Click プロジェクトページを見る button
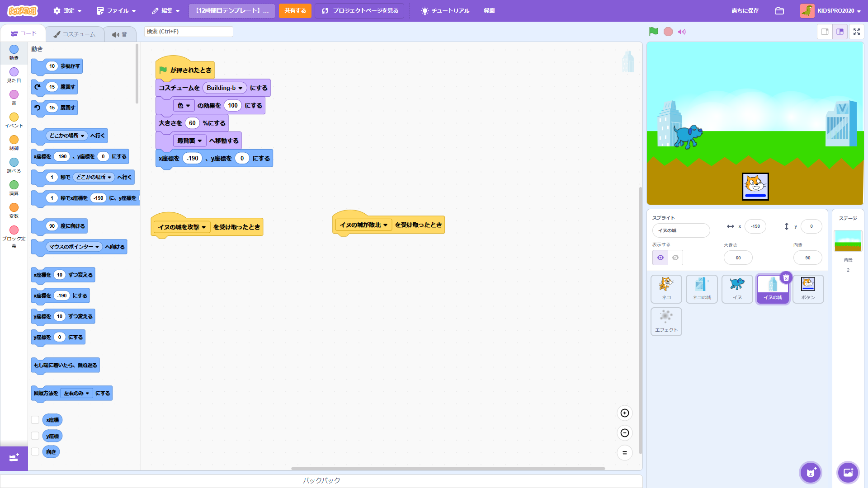 (x=360, y=11)
